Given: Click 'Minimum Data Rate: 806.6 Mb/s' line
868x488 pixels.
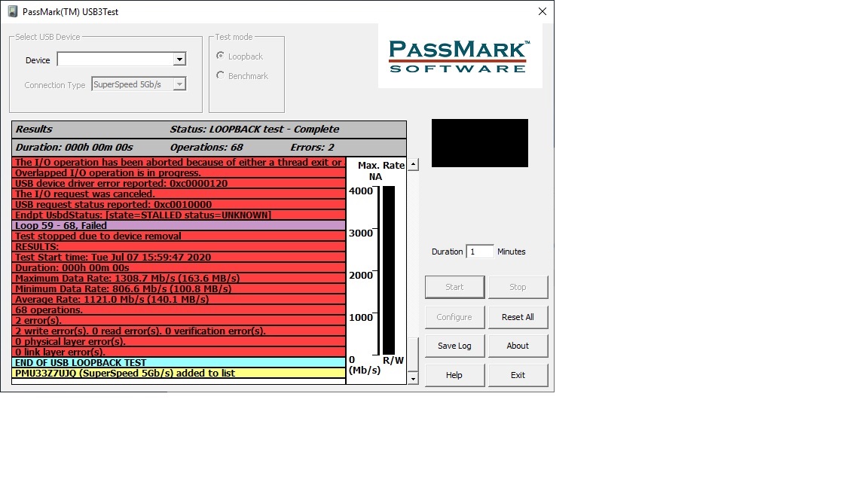Looking at the screenshot, I should (179, 289).
